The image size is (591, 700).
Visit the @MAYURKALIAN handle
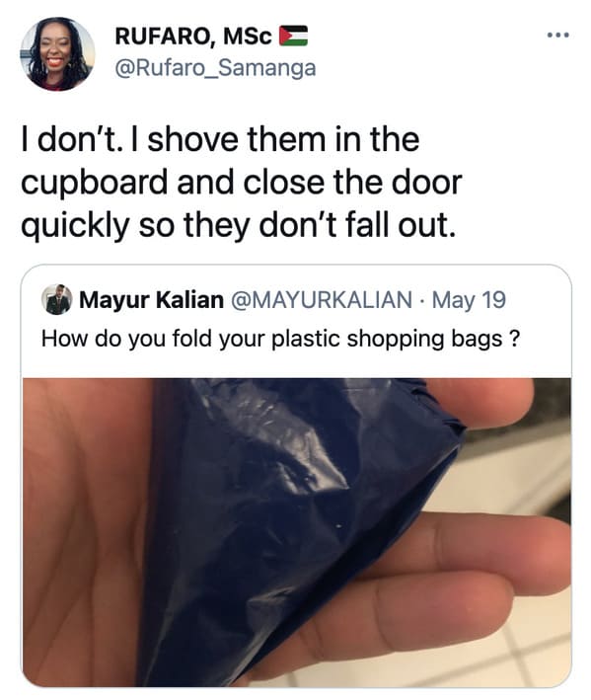321,300
